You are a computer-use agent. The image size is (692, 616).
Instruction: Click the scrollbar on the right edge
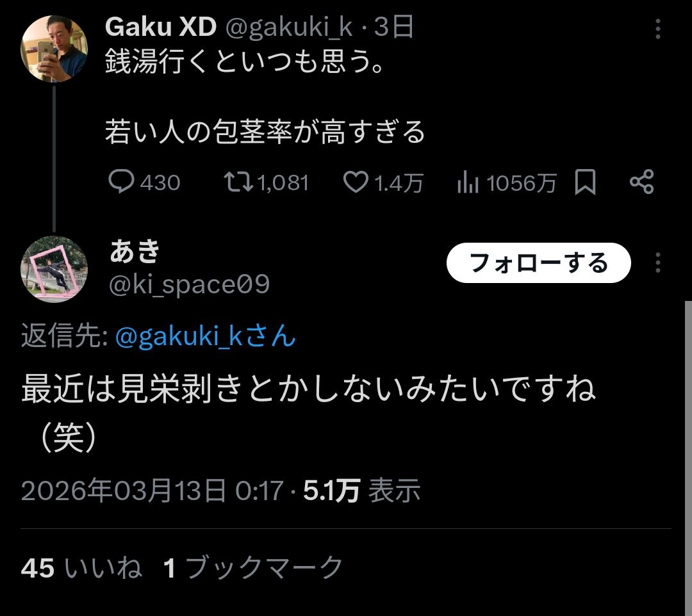tap(688, 458)
